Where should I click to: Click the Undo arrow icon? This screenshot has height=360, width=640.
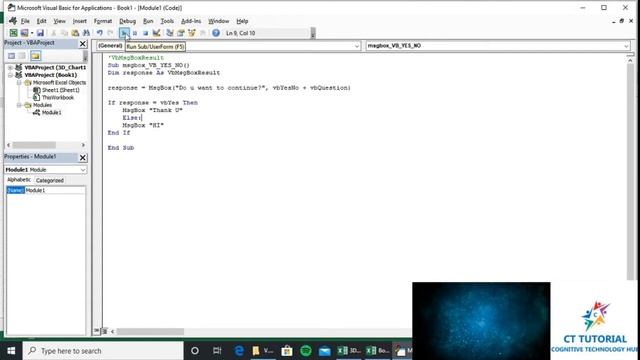100,33
